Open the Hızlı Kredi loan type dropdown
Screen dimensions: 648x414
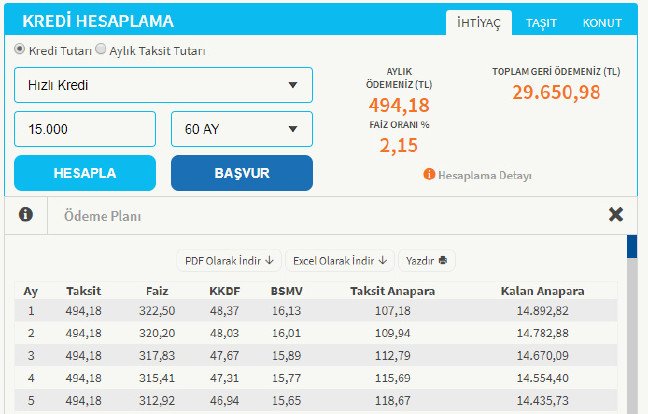point(163,85)
